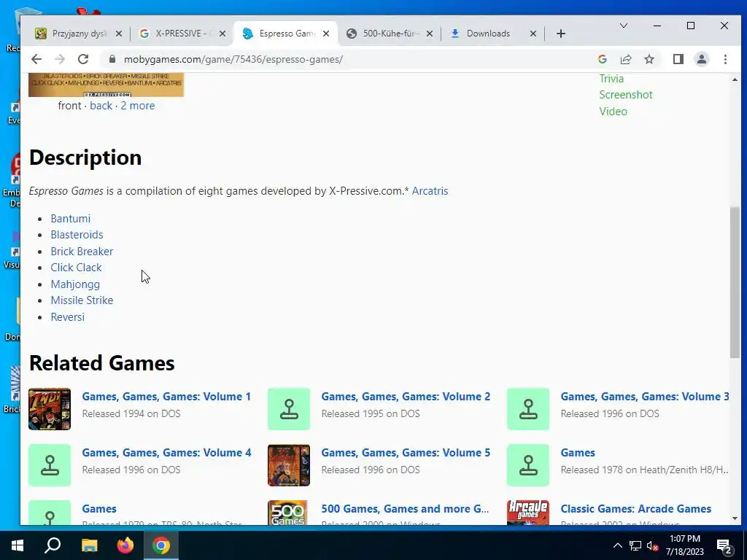Viewport: 747px width, 560px height.
Task: Click Volume 4 placeholder joystick icon
Action: (50, 465)
